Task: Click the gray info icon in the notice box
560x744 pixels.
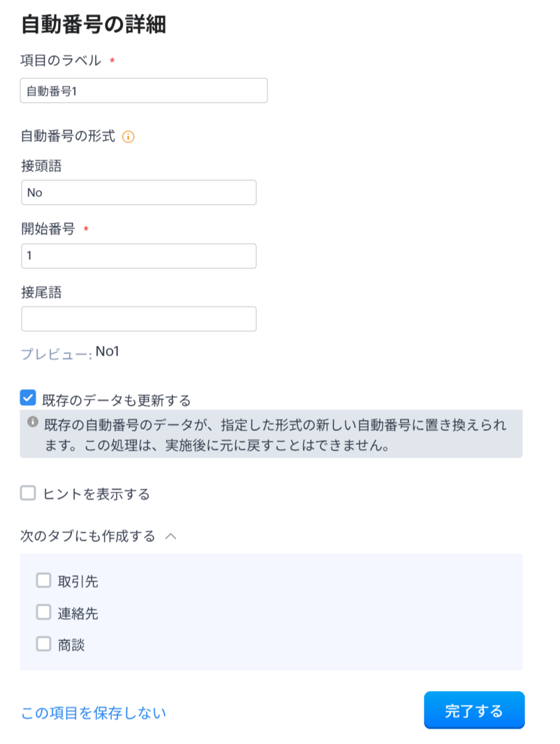Action: coord(32,422)
